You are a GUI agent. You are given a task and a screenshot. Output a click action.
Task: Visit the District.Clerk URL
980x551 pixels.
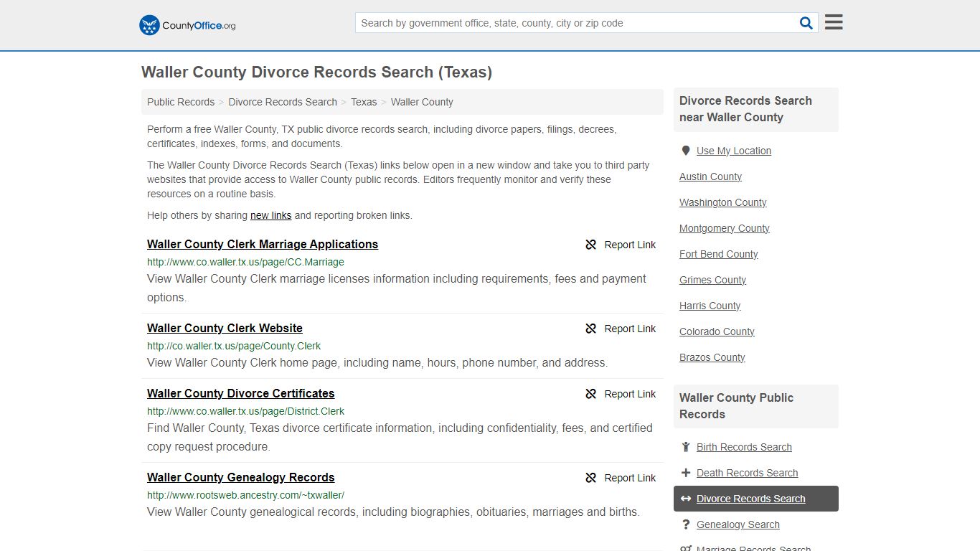pyautogui.click(x=245, y=411)
